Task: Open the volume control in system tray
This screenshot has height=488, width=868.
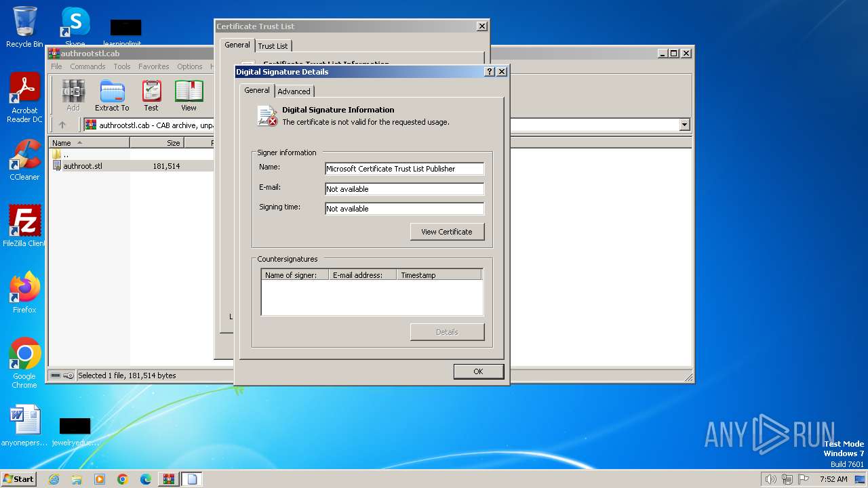Action: 770,479
